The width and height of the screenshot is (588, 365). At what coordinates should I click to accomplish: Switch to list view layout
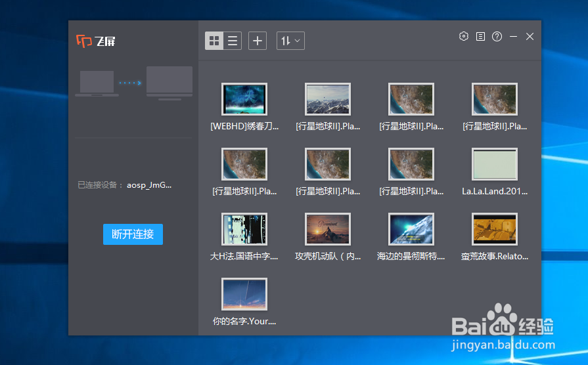click(233, 41)
